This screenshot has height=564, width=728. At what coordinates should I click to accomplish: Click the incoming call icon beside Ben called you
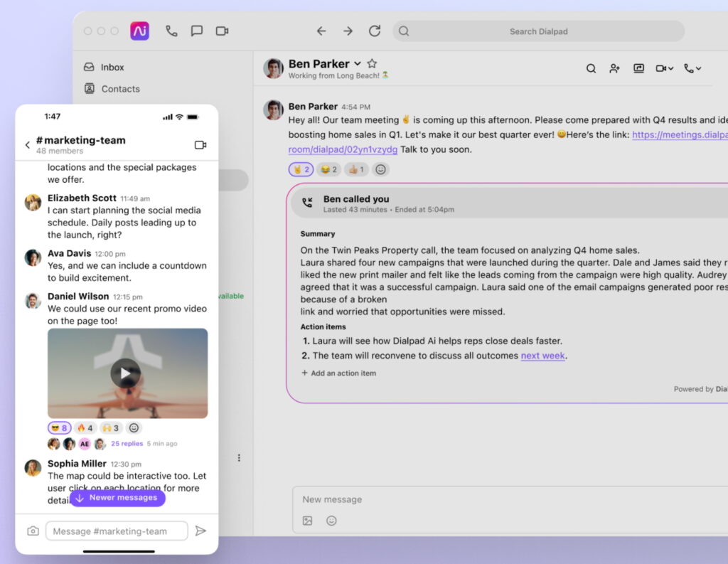(307, 203)
